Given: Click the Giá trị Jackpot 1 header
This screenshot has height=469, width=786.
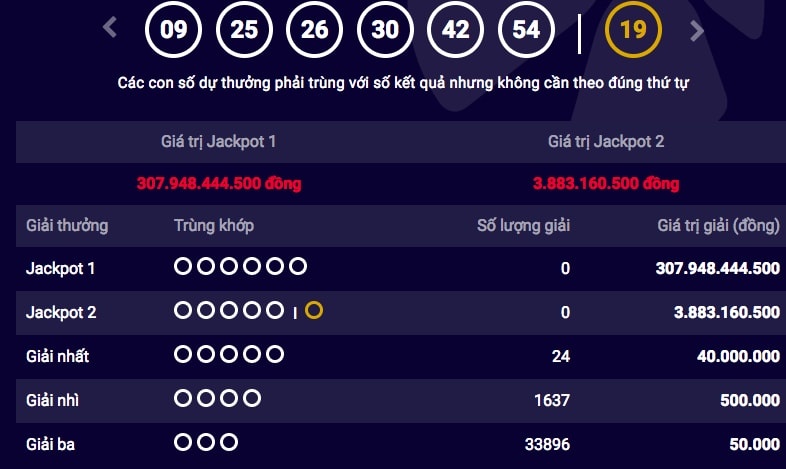Looking at the screenshot, I should pos(218,142).
